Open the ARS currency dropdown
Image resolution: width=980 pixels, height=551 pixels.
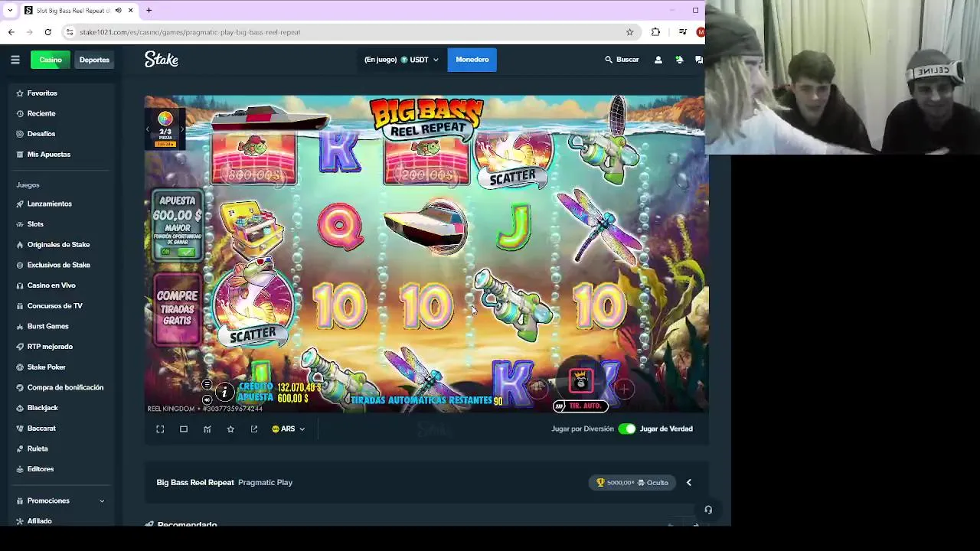pyautogui.click(x=289, y=429)
